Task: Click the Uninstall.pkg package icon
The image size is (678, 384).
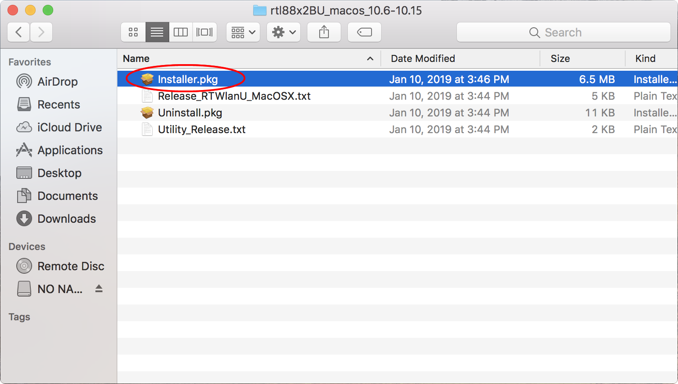Action: tap(147, 113)
